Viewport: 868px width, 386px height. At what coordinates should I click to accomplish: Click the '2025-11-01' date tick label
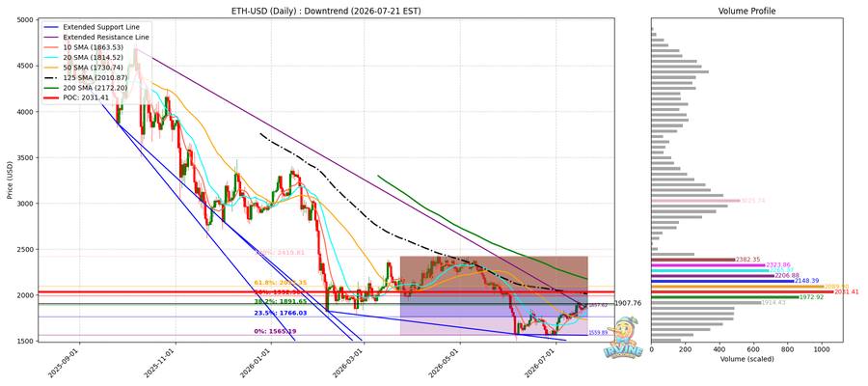[159, 362]
